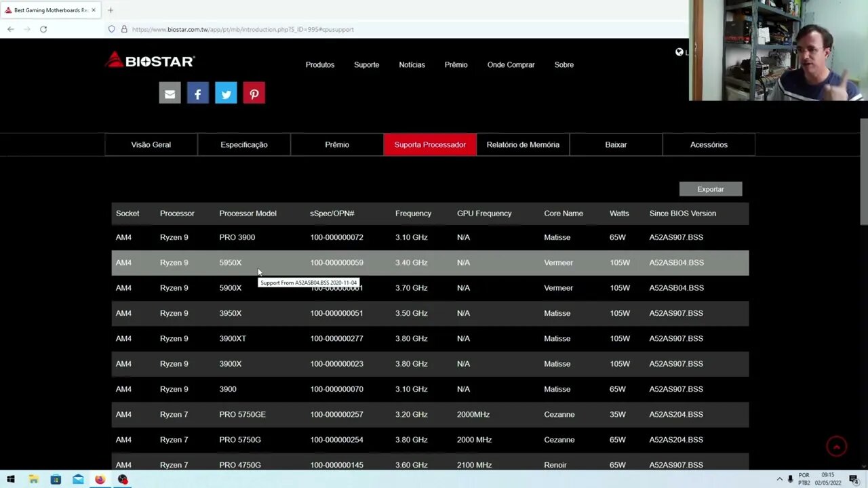Share via the email envelope icon
868x488 pixels.
(170, 94)
